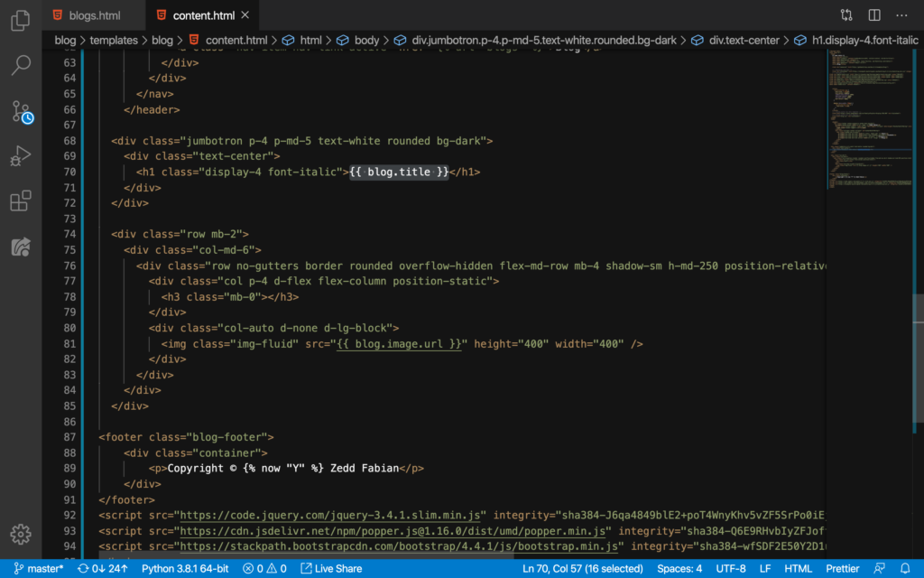Click the code minimap
The width and height of the screenshot is (924, 578).
869,118
